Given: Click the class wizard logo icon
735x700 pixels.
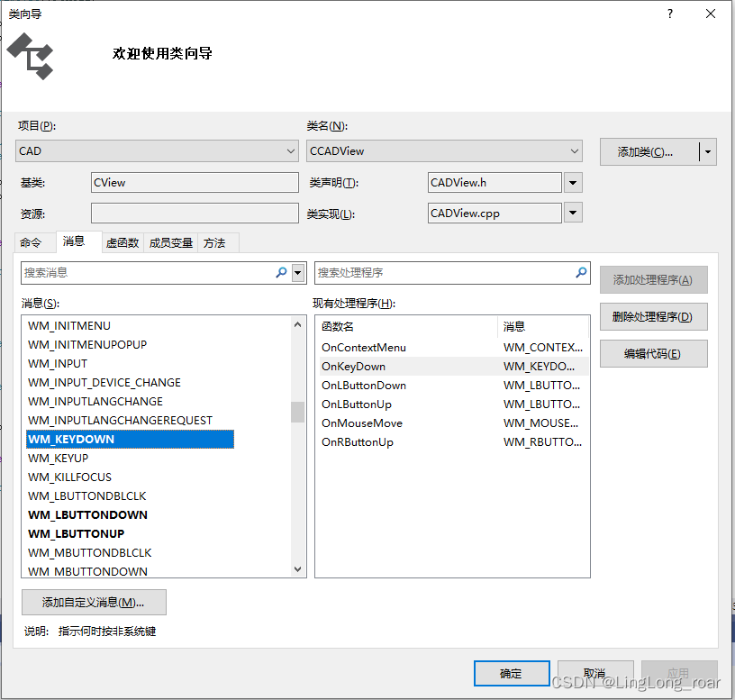Looking at the screenshot, I should click(x=32, y=56).
